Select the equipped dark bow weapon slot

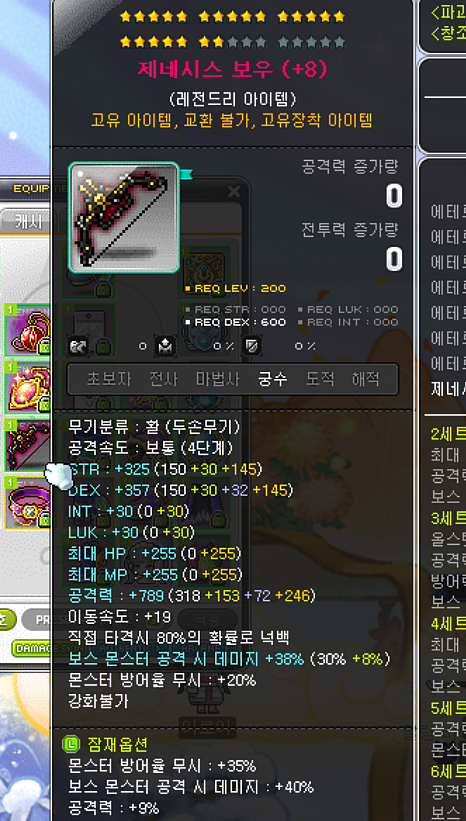tap(27, 446)
